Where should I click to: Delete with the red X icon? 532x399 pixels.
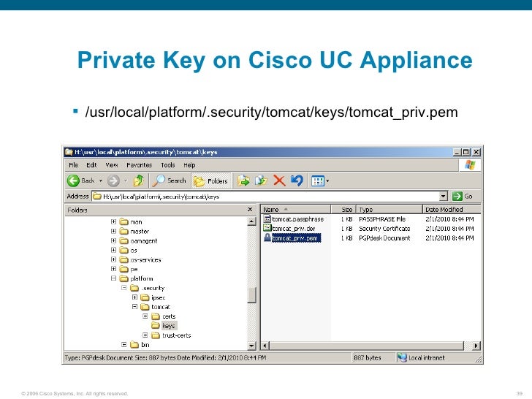(x=279, y=180)
